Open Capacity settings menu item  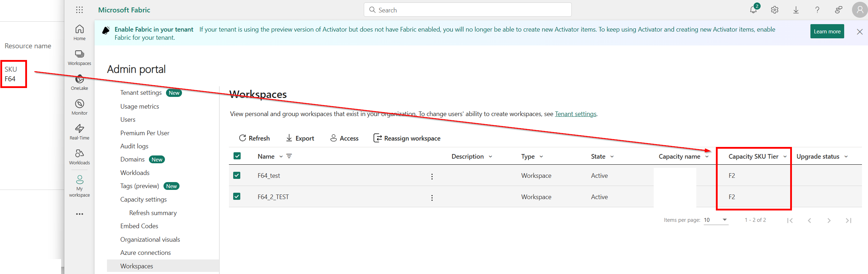click(143, 199)
